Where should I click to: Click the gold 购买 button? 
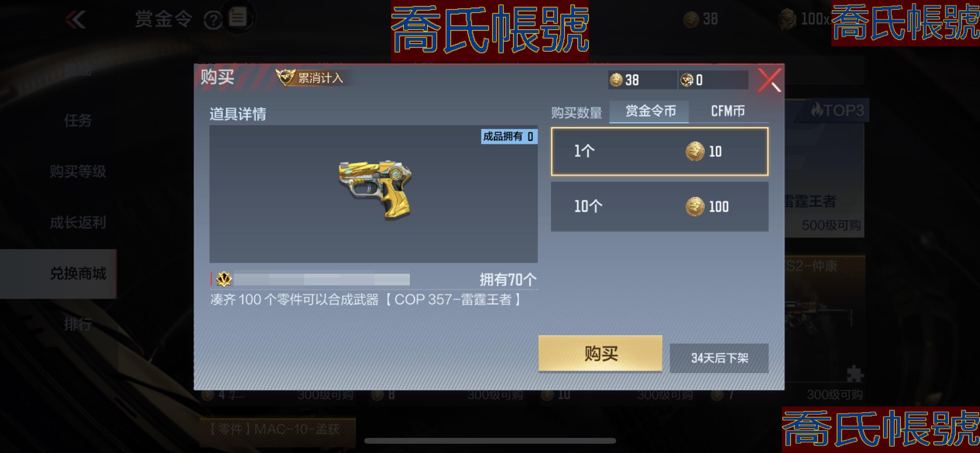[600, 353]
